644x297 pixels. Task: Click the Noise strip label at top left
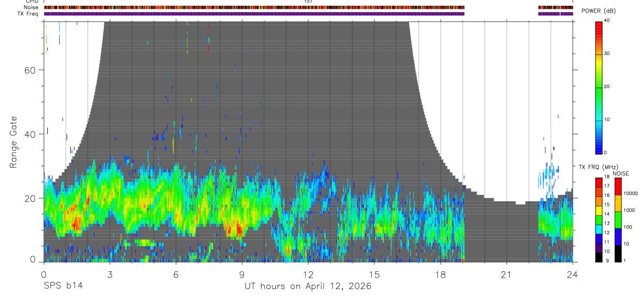31,7
